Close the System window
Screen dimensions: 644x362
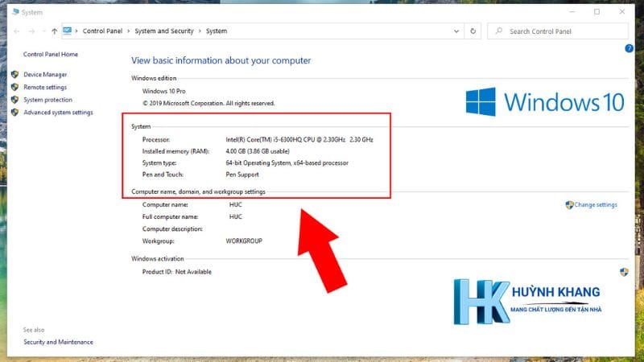click(622, 12)
